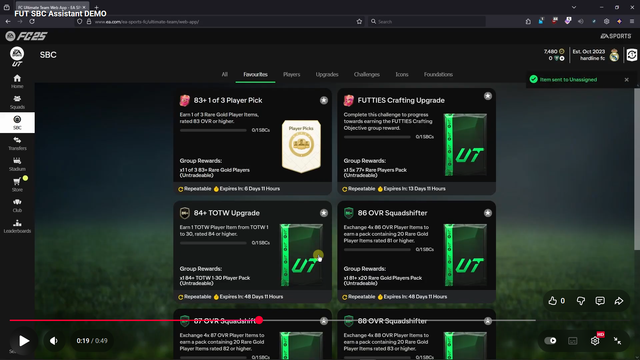640x360 pixels.
Task: Switch to the Players tab
Action: [291, 74]
